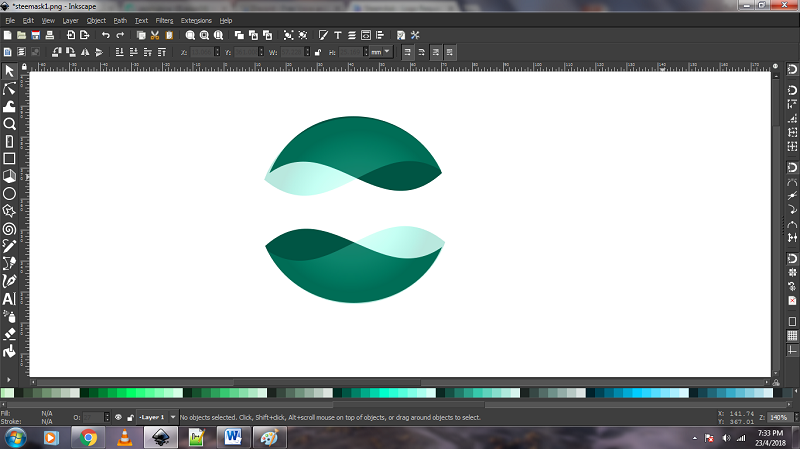Screen dimensions: 800x449
Task: Cut selection with scissors icon
Action: click(x=155, y=35)
